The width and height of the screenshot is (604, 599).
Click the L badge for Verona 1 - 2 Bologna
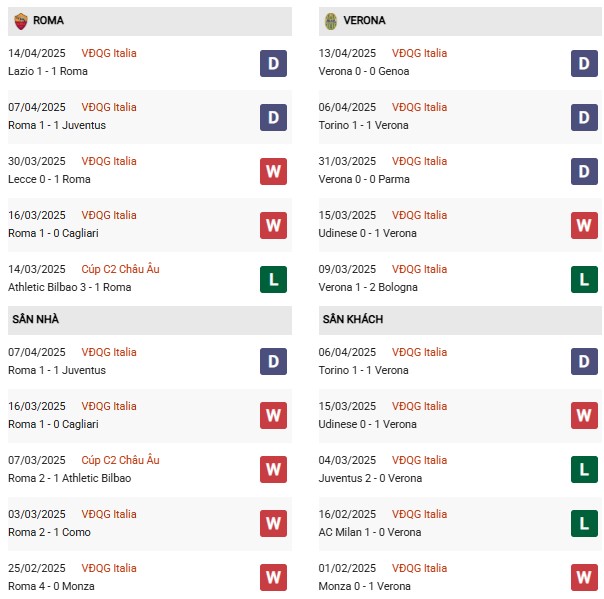click(x=584, y=280)
